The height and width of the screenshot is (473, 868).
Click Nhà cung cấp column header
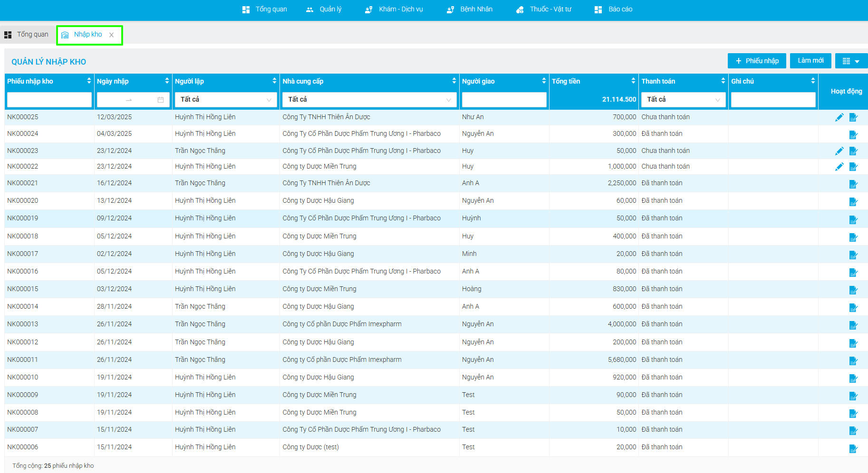point(303,81)
